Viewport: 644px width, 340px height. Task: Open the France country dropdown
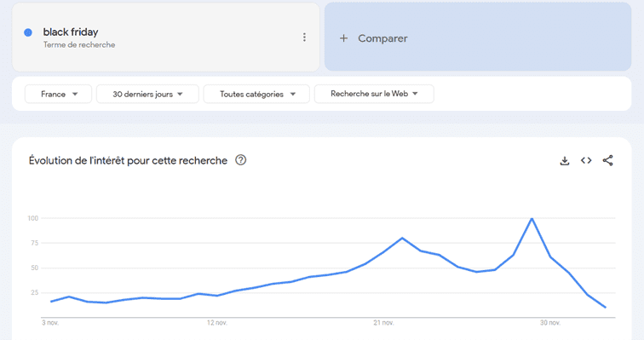point(58,94)
